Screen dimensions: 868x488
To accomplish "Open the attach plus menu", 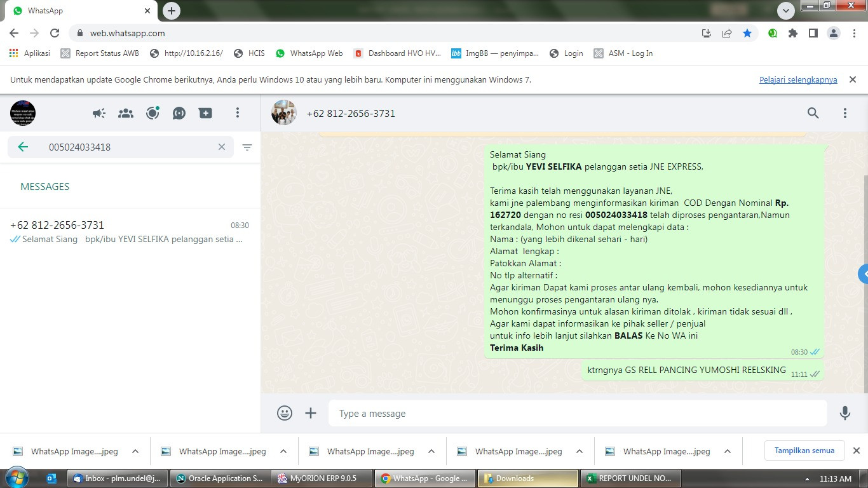I will pyautogui.click(x=311, y=413).
